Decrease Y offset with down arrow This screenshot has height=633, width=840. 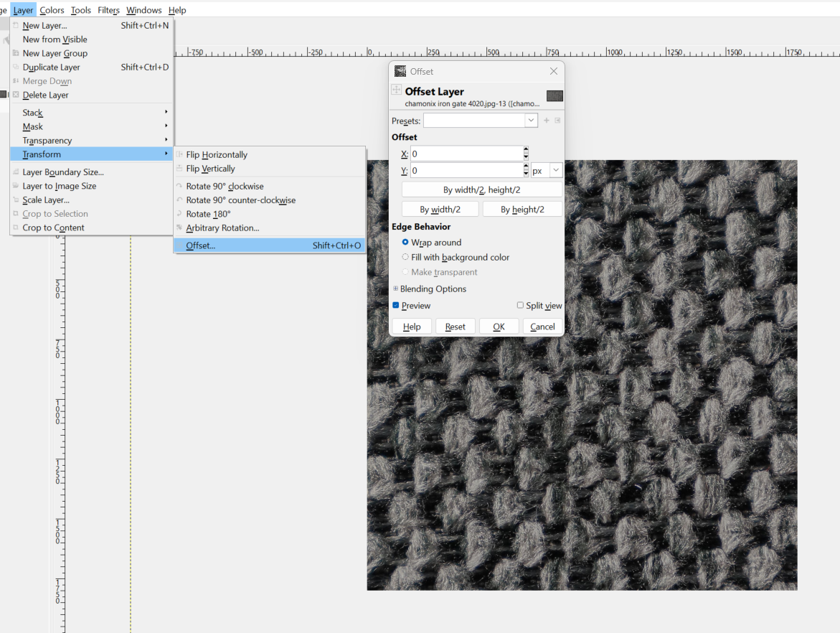[526, 174]
